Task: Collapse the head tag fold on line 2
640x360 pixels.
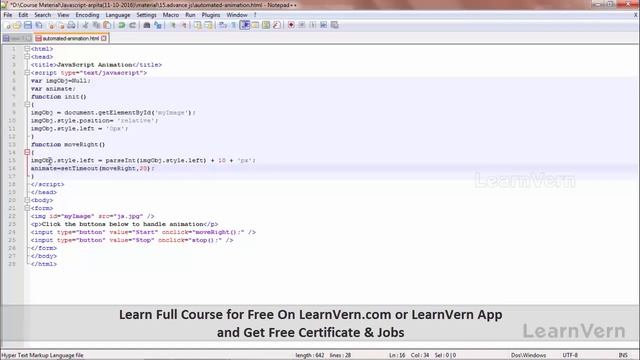Action: coord(27,57)
